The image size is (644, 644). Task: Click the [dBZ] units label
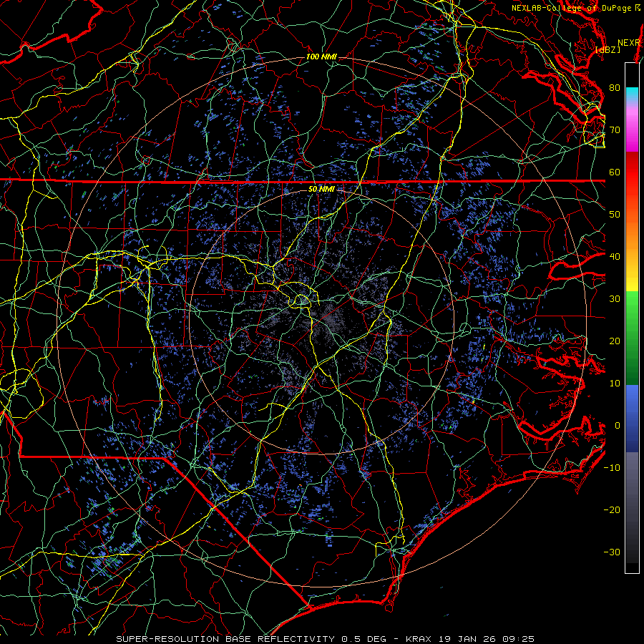tap(608, 49)
